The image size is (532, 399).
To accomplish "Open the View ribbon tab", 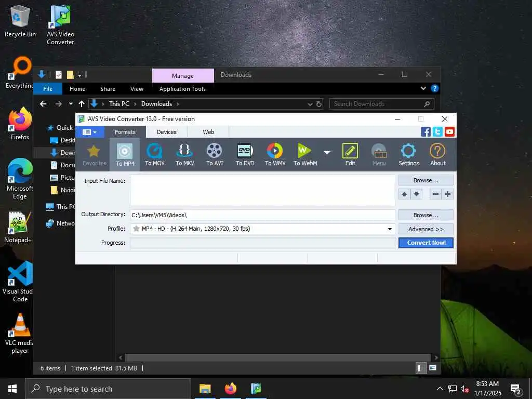I will coord(137,89).
